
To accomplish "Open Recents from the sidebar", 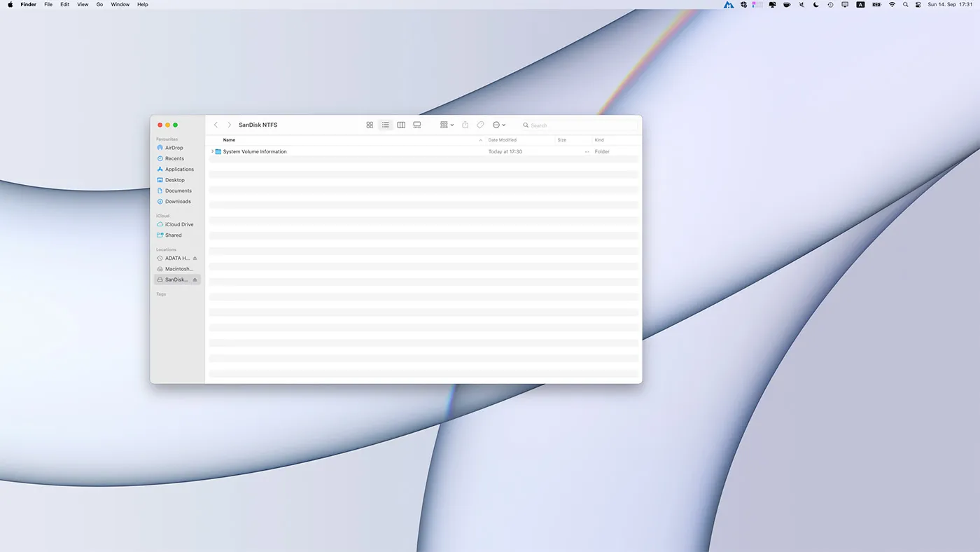I will pyautogui.click(x=174, y=158).
